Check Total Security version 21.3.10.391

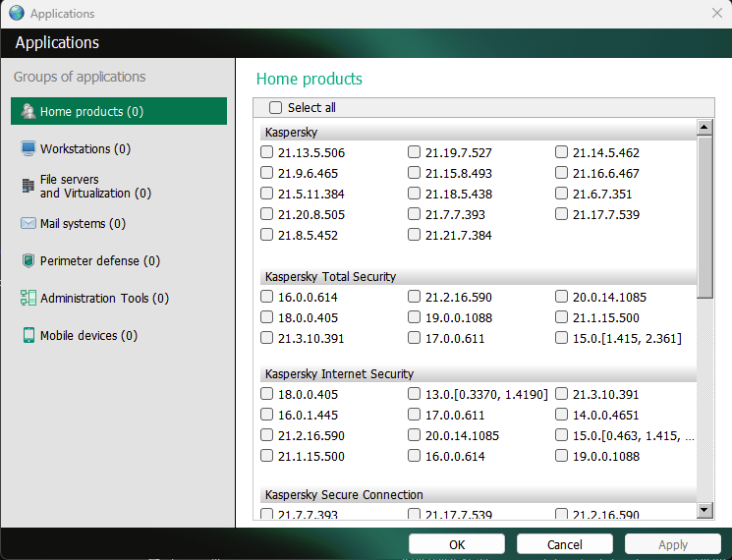click(266, 337)
